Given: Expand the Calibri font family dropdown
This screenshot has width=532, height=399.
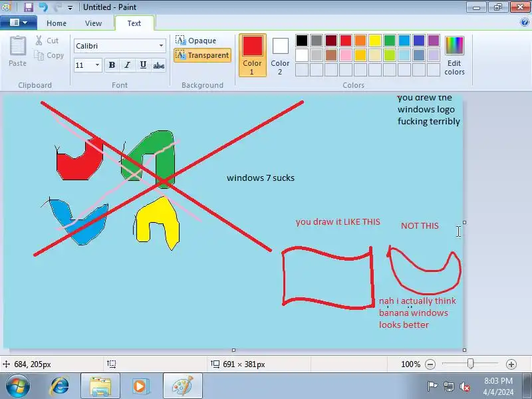Looking at the screenshot, I should tap(161, 46).
